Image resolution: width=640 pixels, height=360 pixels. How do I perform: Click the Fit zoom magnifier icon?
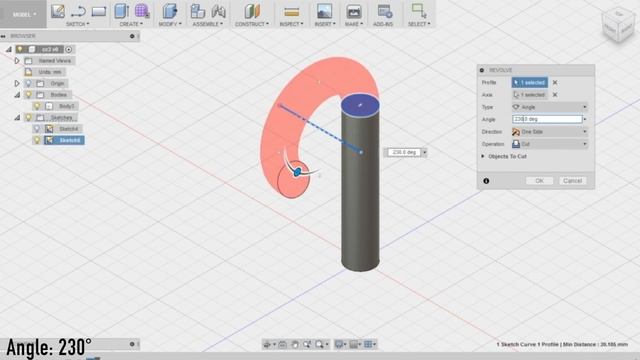point(319,344)
